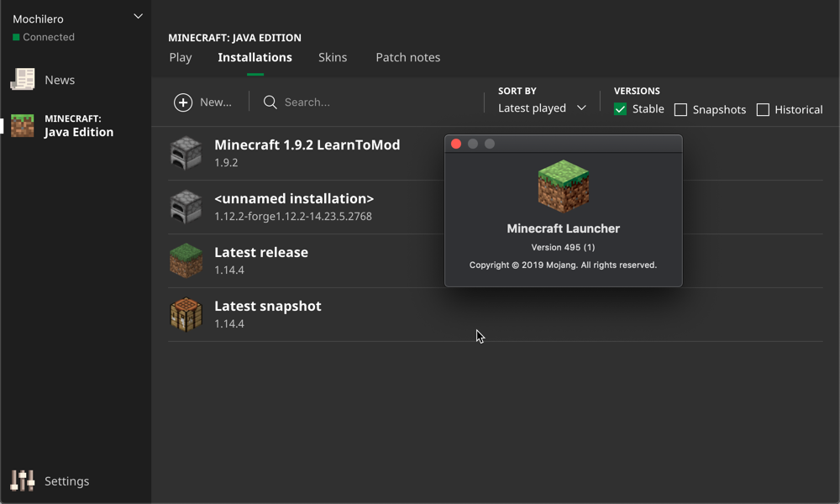Select the Minecraft Java Edition grass block icon
The width and height of the screenshot is (840, 504).
23,126
